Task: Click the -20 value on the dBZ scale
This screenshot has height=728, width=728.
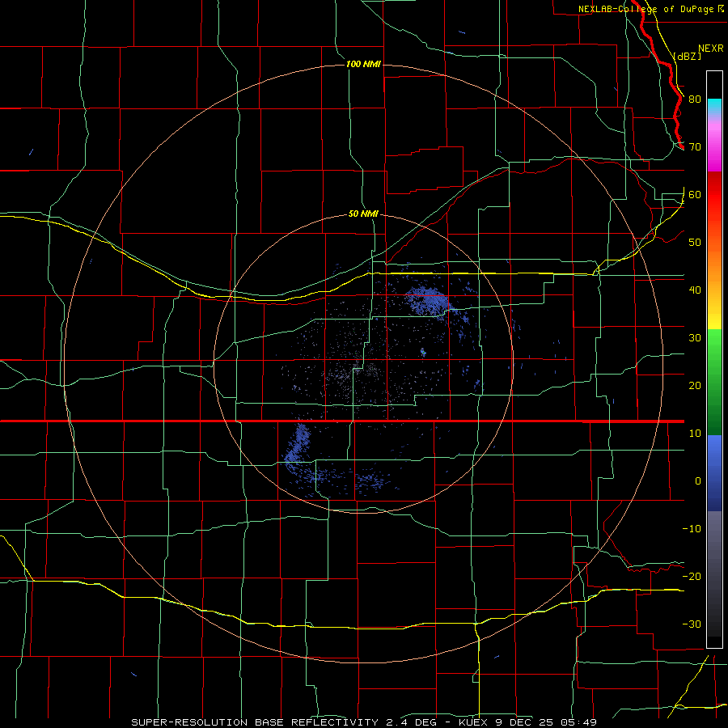Action: click(x=692, y=576)
